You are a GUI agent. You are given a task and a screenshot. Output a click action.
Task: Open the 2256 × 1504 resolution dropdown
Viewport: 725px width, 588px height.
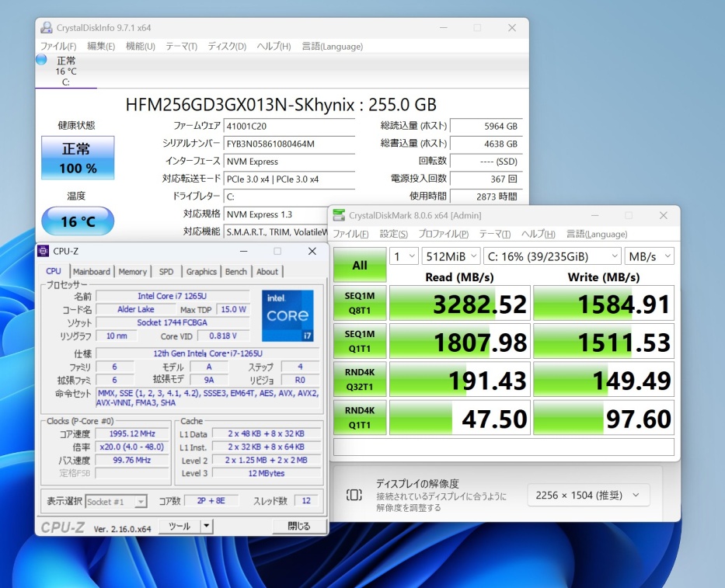[x=588, y=495]
